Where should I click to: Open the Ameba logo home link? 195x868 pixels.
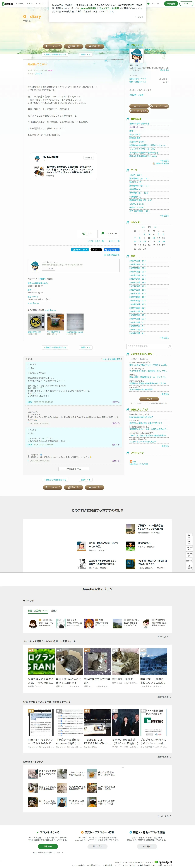click(x=7, y=3)
